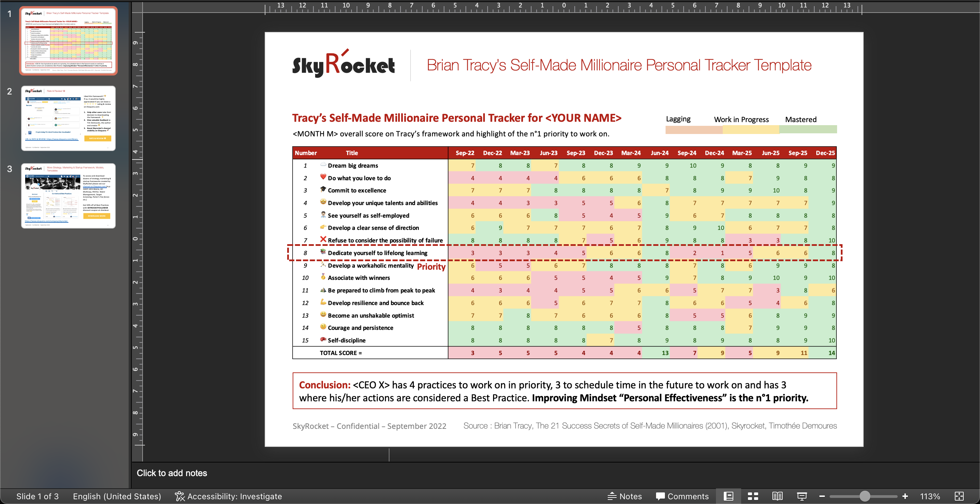Select slide 2 Rate & Review thumbnail
980x504 pixels.
tap(68, 118)
